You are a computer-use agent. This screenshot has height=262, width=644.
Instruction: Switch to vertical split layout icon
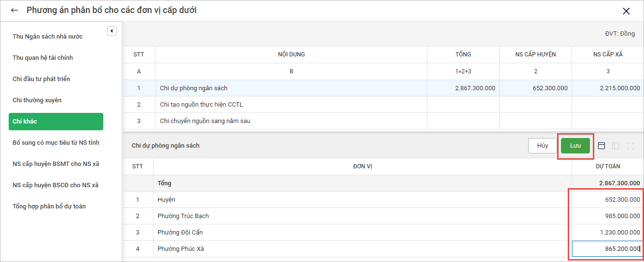616,146
